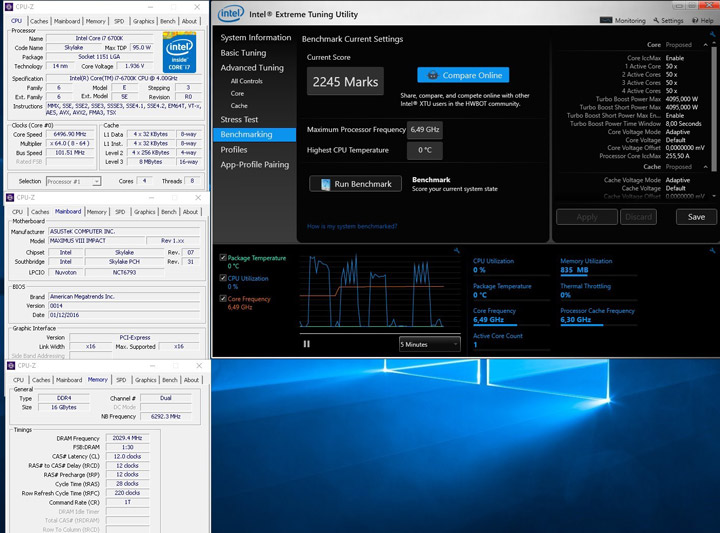Click the Compare Online button

[x=462, y=75]
